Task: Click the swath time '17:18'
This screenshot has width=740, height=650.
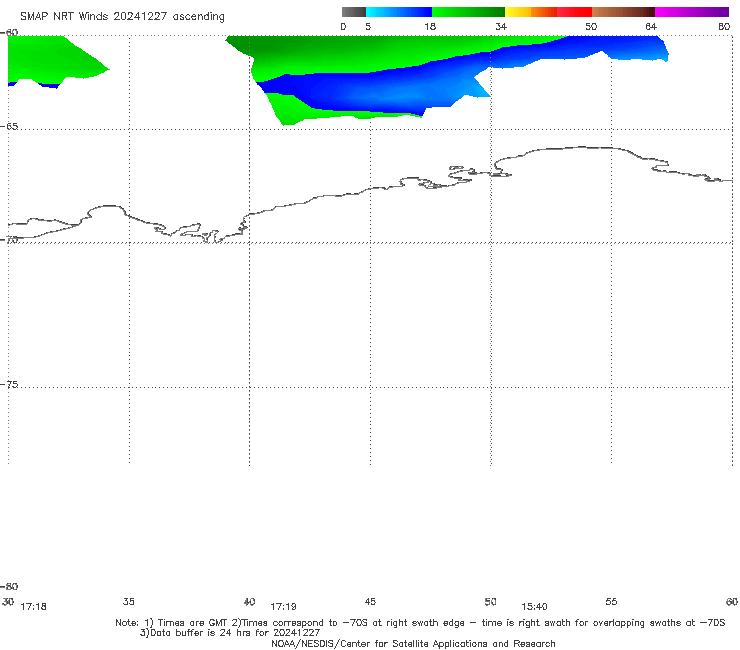Action: 34,607
